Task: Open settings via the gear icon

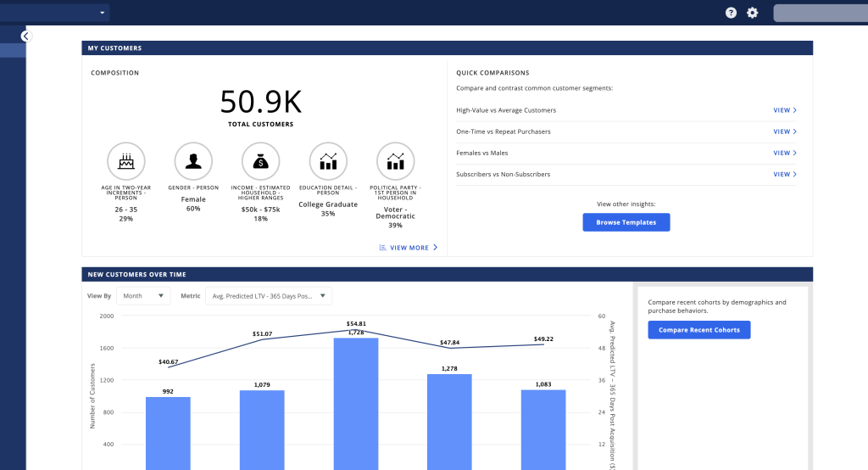Action: point(752,13)
